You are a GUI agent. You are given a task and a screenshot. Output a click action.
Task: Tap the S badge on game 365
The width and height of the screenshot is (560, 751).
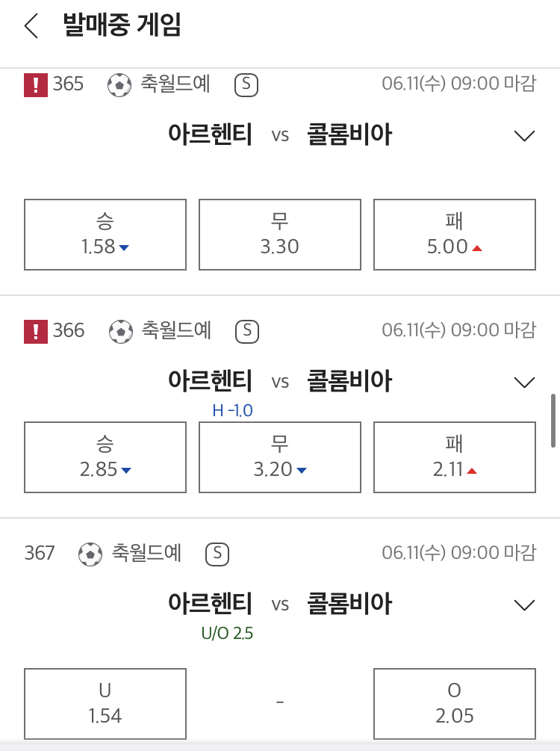246,85
